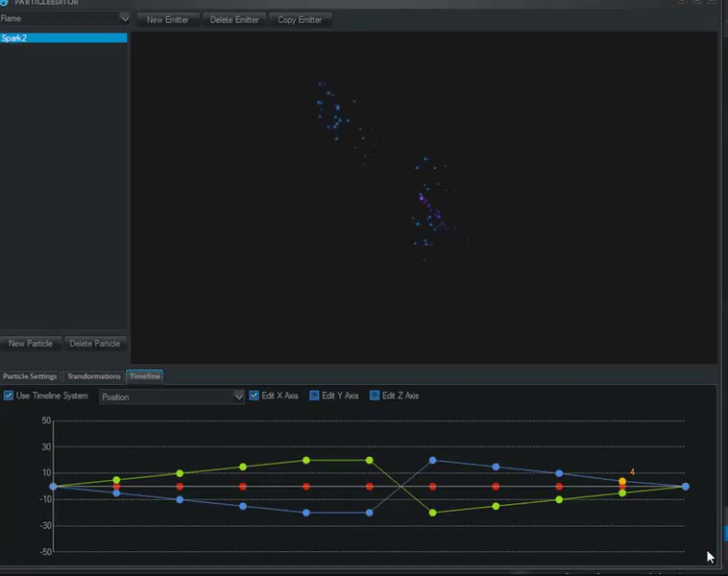Select the blue keyframe at the top peak near 20
Viewport: 728px width, 576px height.
(x=433, y=461)
